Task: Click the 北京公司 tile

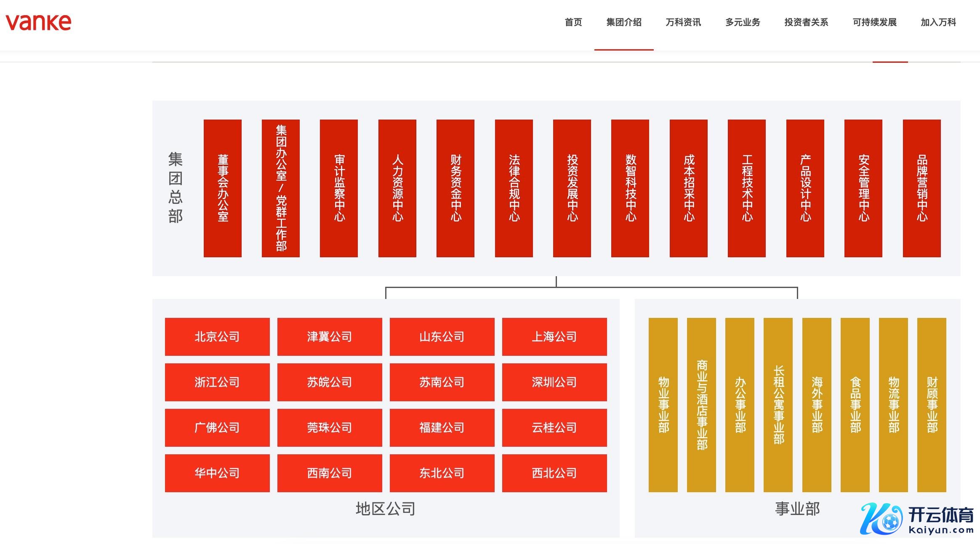Action: point(217,337)
